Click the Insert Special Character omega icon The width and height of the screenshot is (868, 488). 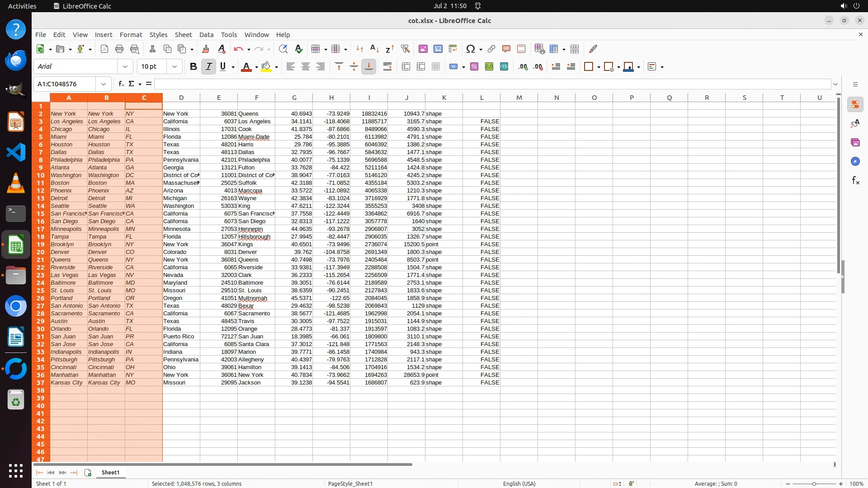470,49
